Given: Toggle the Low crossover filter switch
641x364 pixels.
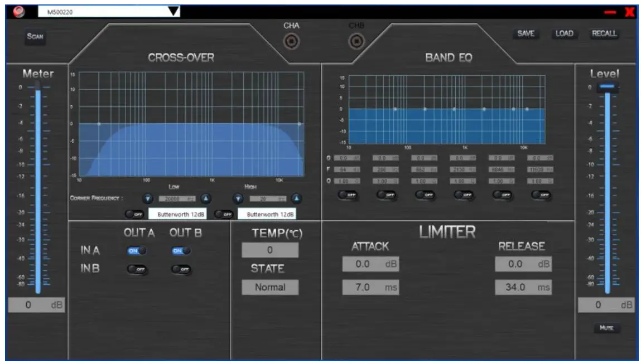Looking at the screenshot, I should (134, 214).
